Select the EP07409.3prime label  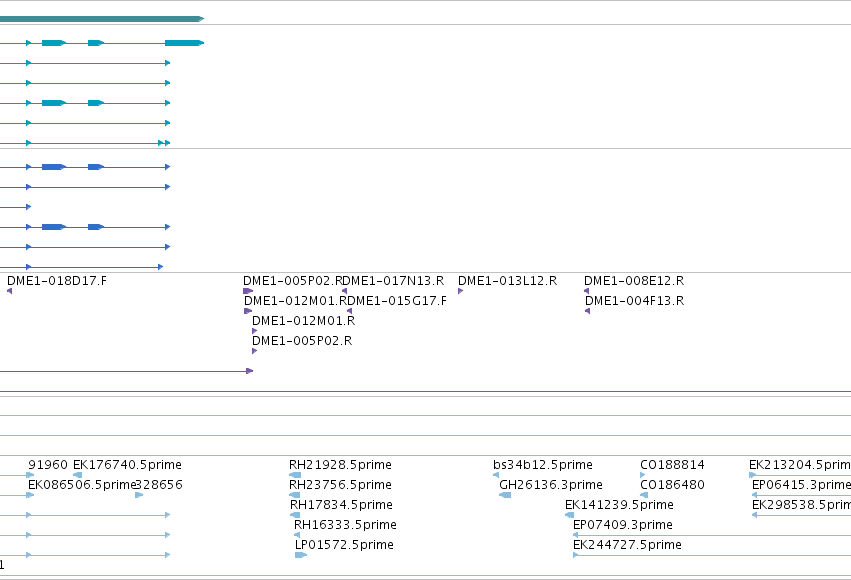[x=623, y=525]
